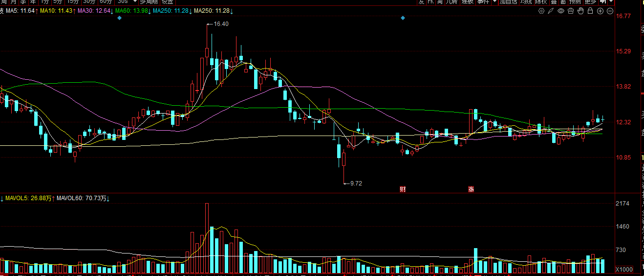Click the red 涨 event marker
644x276 pixels.
pos(471,189)
